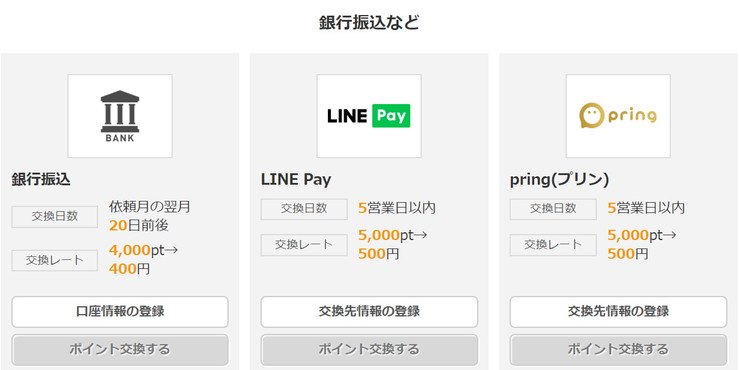Click ポイント交換する under pring
Viewport: 740px width, 370px height.
(618, 350)
